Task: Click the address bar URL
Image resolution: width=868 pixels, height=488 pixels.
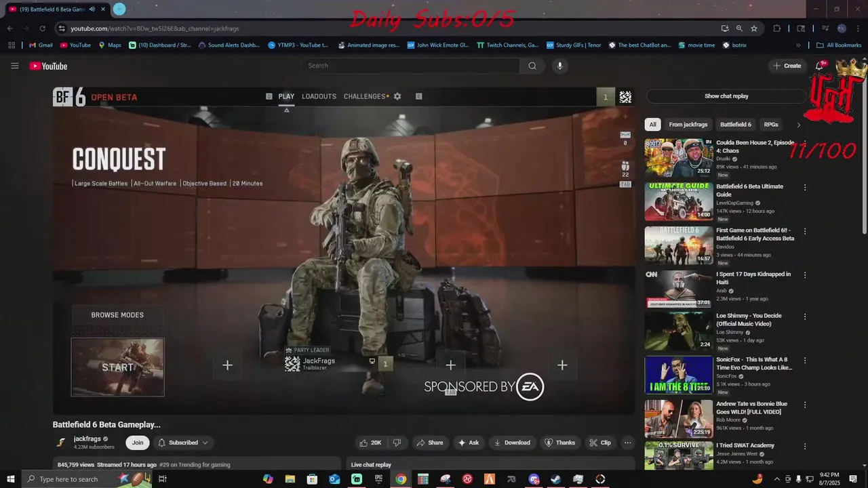Action: pyautogui.click(x=155, y=28)
